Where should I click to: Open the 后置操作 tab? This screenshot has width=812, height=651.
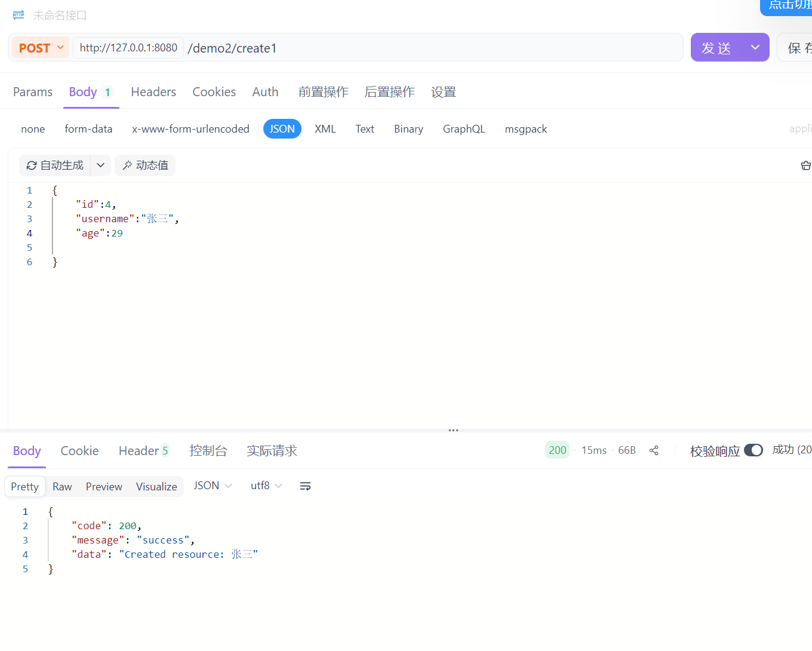389,92
